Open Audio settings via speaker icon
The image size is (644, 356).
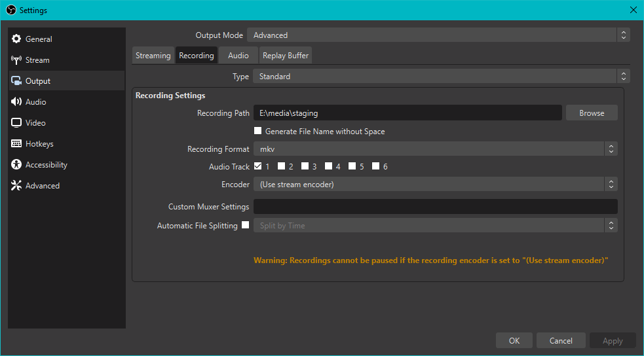tap(16, 102)
